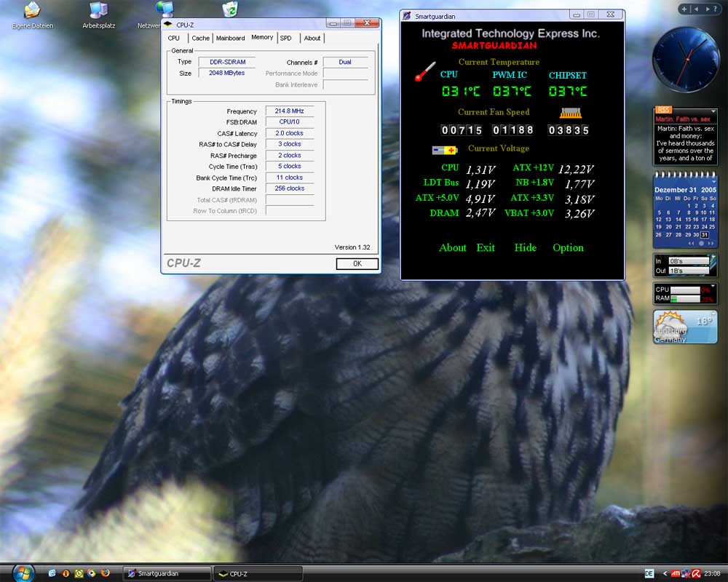
Task: Open the Avira antivirus tray icon
Action: (696, 574)
